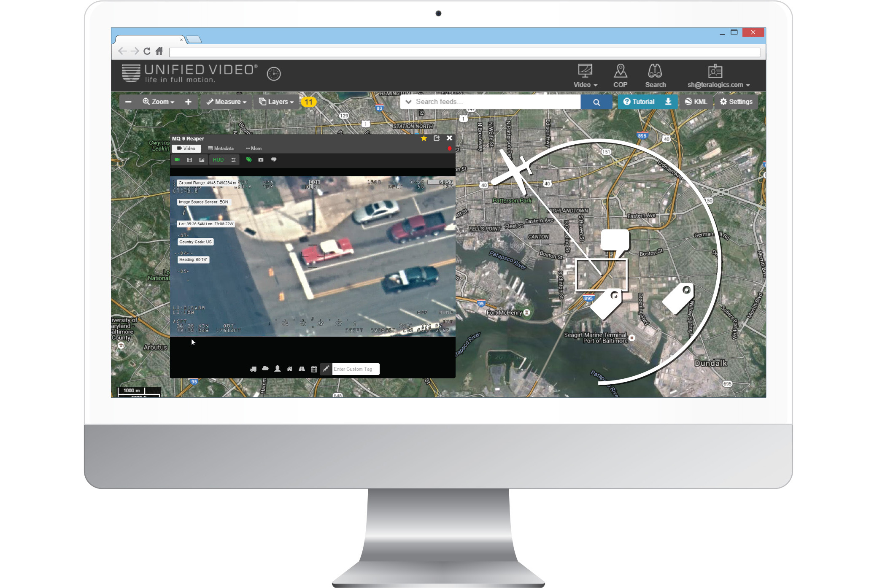Open the Video menu in header
The width and height of the screenshot is (877, 588).
tap(585, 76)
